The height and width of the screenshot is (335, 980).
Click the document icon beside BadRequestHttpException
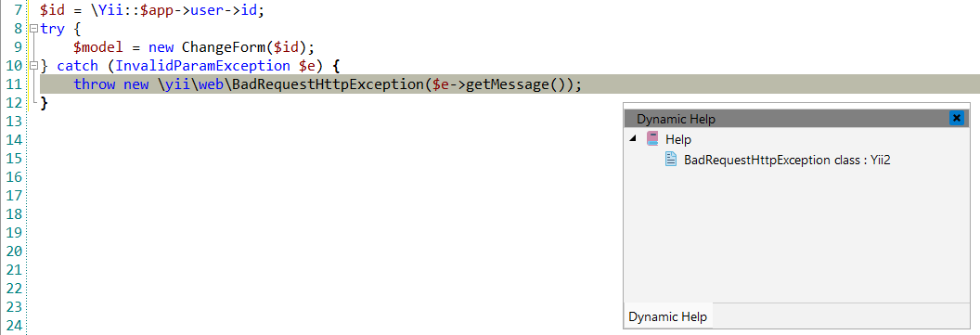pyautogui.click(x=671, y=160)
